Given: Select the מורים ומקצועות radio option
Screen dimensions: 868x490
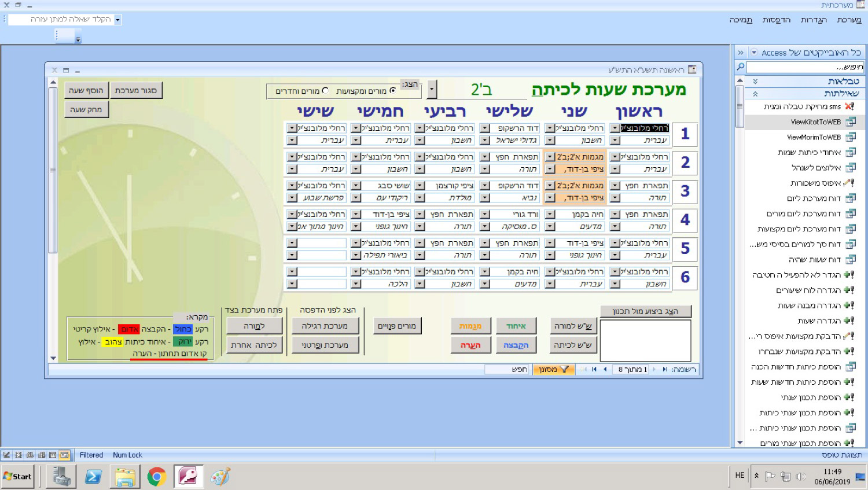Looking at the screenshot, I should point(393,91).
